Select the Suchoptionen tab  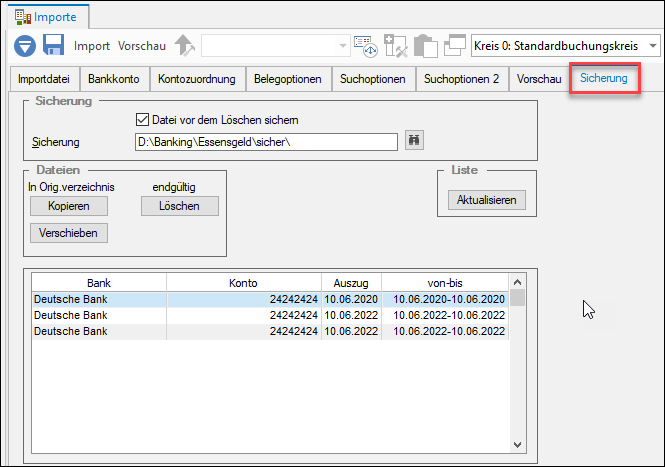(x=373, y=79)
